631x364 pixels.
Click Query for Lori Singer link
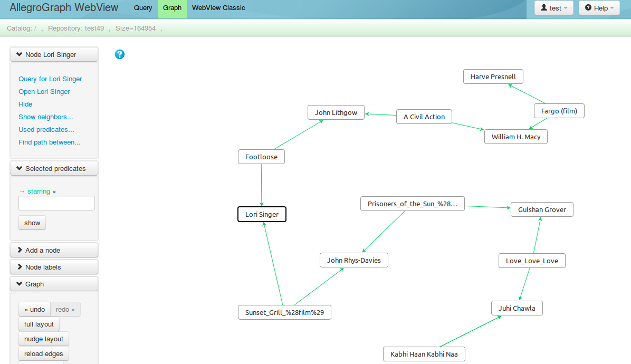[50, 79]
